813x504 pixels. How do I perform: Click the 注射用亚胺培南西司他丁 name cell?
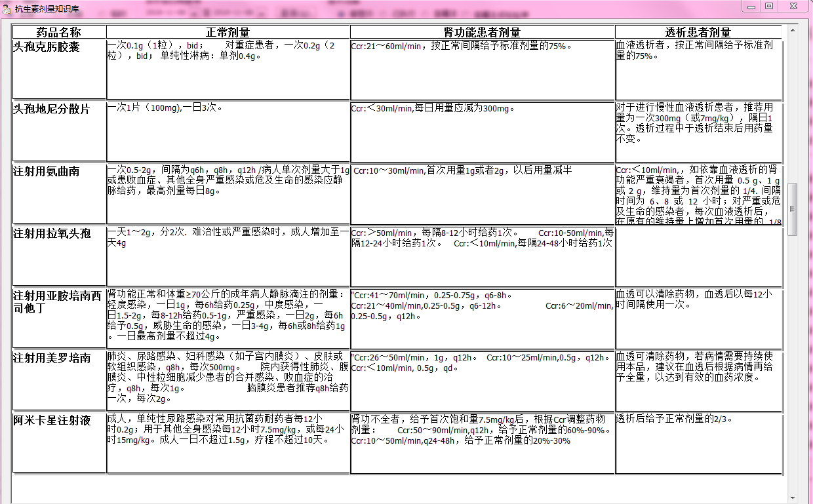coord(59,318)
